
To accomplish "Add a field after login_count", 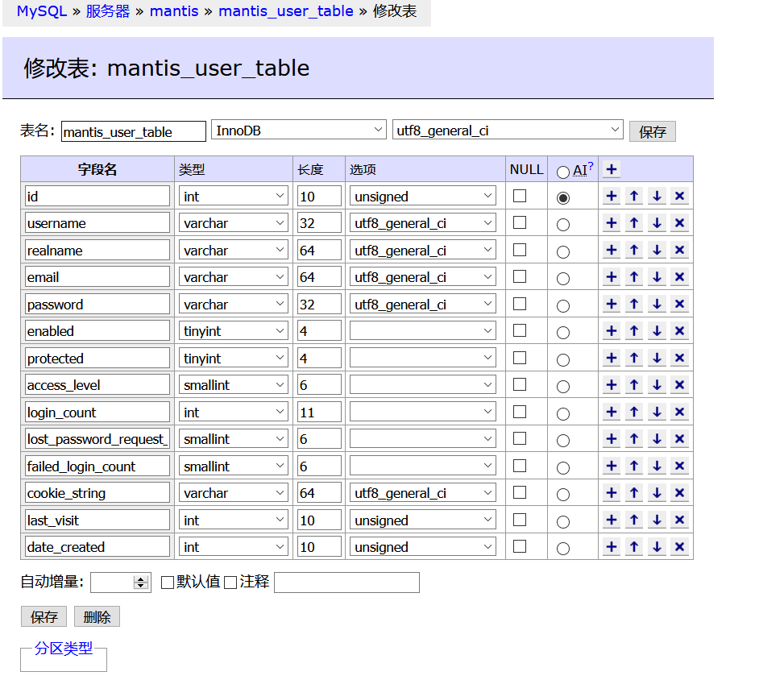I will (611, 412).
